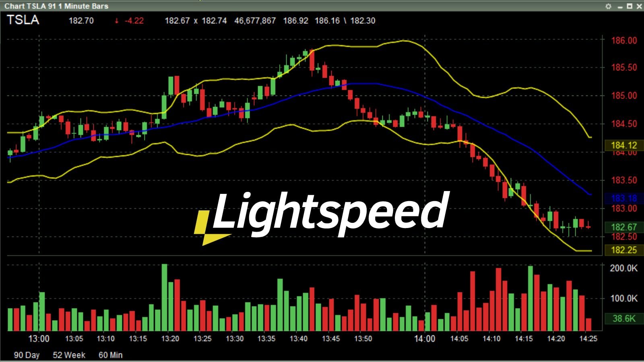This screenshot has height=362, width=644.
Task: Click current volume tag 38.6K
Action: (624, 319)
